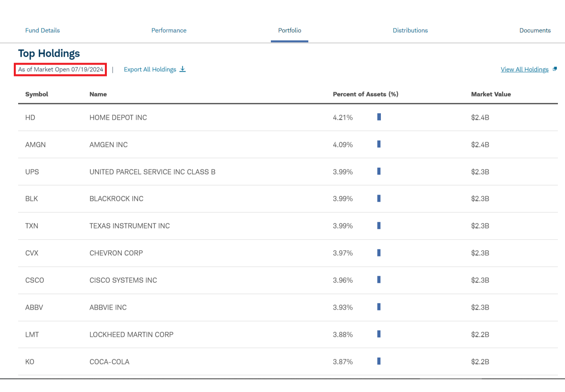Click the Name column header
The height and width of the screenshot is (392, 565).
coord(98,94)
